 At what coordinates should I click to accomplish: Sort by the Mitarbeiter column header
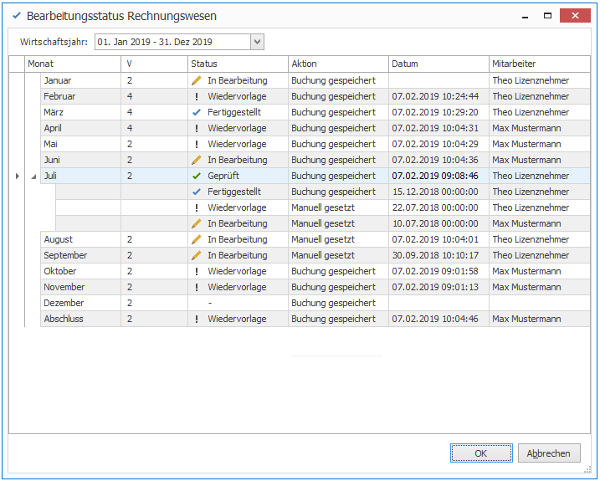(x=540, y=64)
